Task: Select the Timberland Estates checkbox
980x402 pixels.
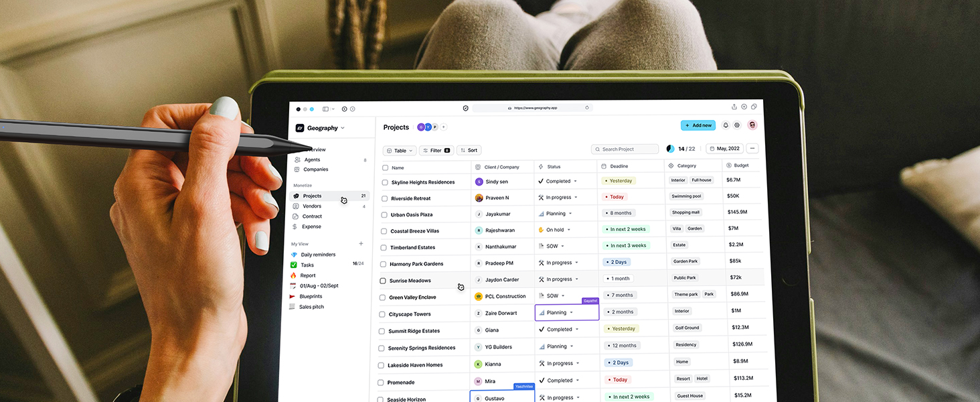Action: [x=384, y=248]
